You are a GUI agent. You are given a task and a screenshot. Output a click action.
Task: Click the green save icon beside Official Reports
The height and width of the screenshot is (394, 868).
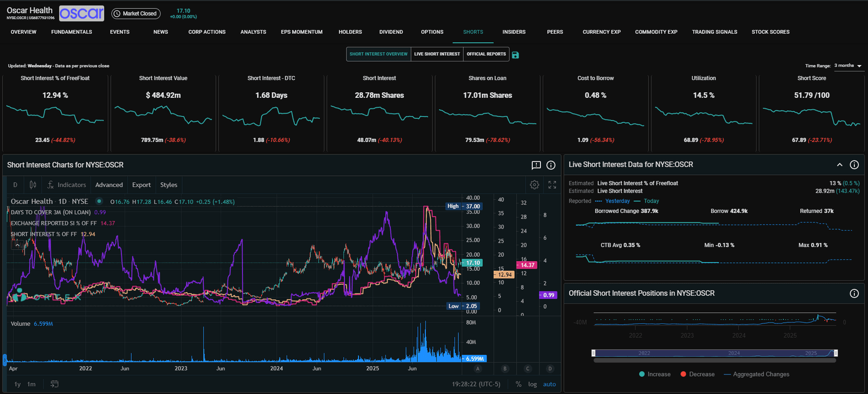pyautogui.click(x=515, y=55)
